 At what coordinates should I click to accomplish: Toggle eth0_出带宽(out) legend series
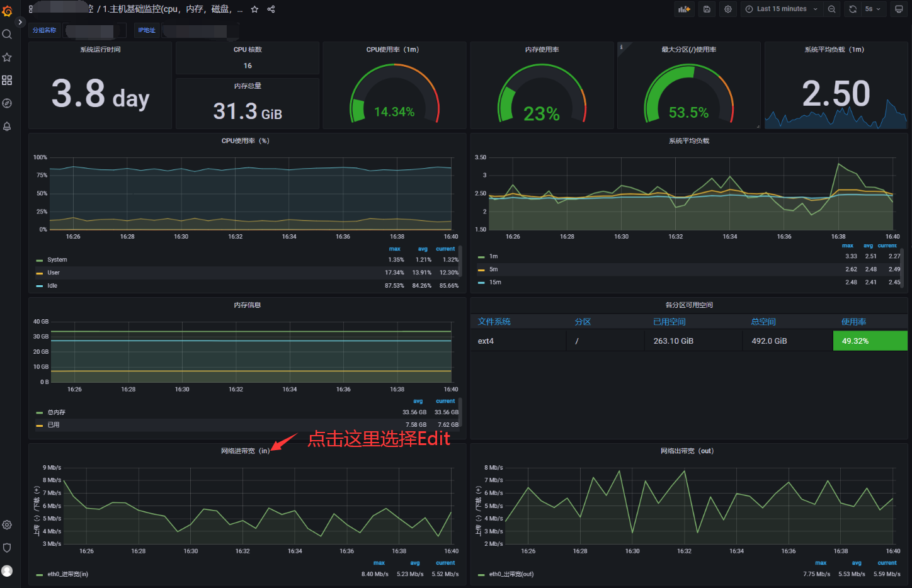pyautogui.click(x=511, y=574)
